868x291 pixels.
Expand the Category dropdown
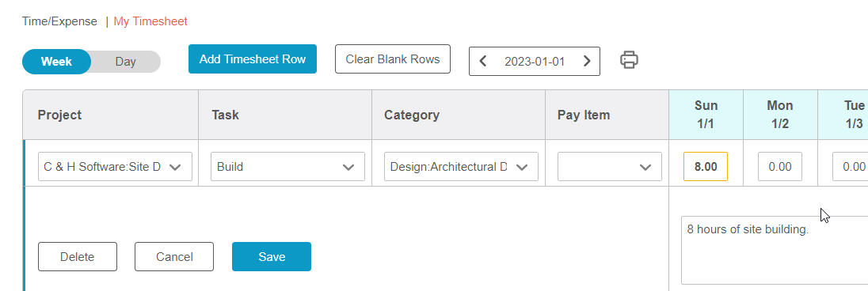pos(461,167)
